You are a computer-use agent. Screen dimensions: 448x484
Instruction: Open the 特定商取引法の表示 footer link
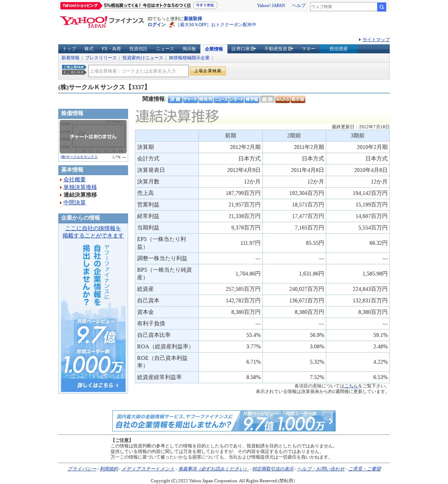point(273,469)
